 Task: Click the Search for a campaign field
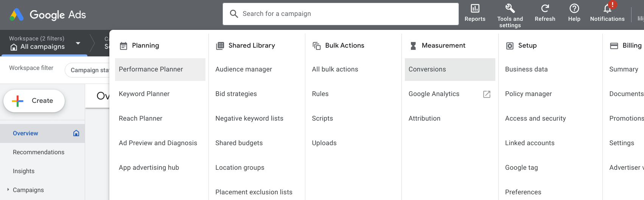coord(341,14)
